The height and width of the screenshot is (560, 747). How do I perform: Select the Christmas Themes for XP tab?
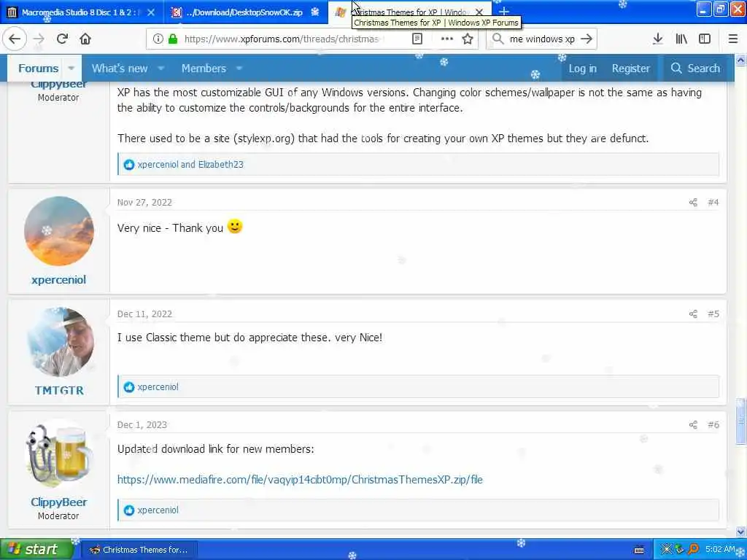click(410, 12)
